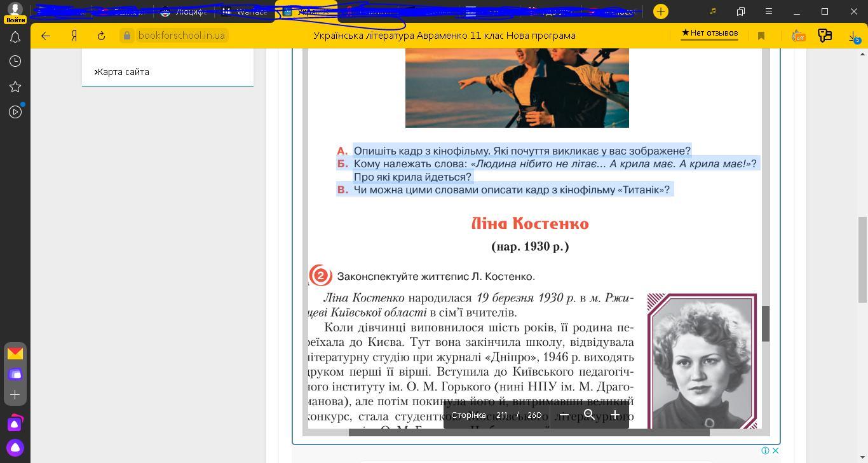This screenshot has height=463, width=868.
Task: Open the extension icon marked off
Action: (798, 36)
